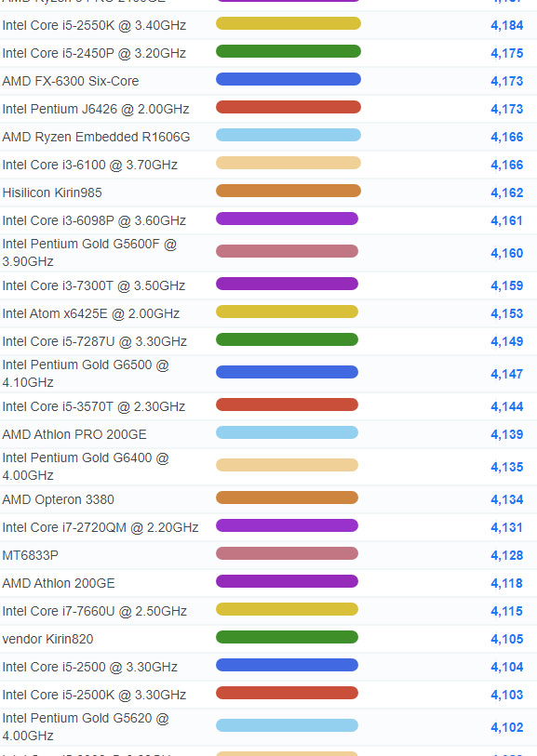Open Intel Pentium Gold G5620 entry

coord(86,727)
